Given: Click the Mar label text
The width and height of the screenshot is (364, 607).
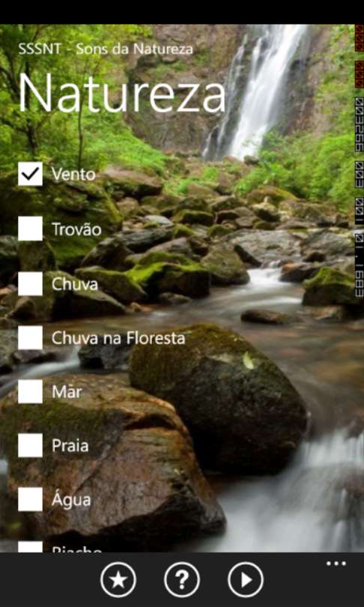Looking at the screenshot, I should [67, 392].
